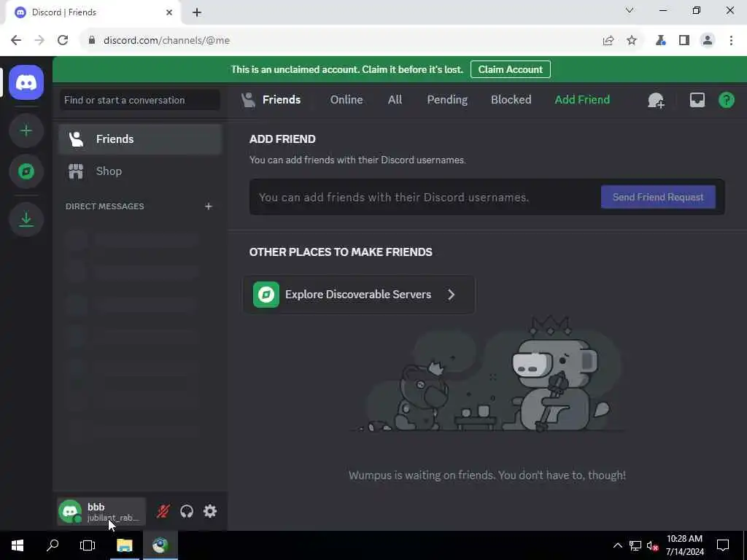Open Task View on the taskbar

coord(88,545)
